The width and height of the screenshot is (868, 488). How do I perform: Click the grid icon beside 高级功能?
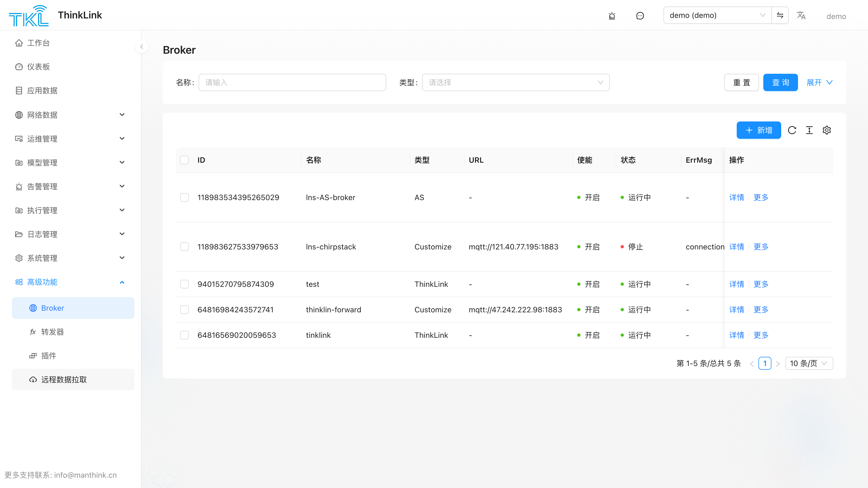click(19, 282)
